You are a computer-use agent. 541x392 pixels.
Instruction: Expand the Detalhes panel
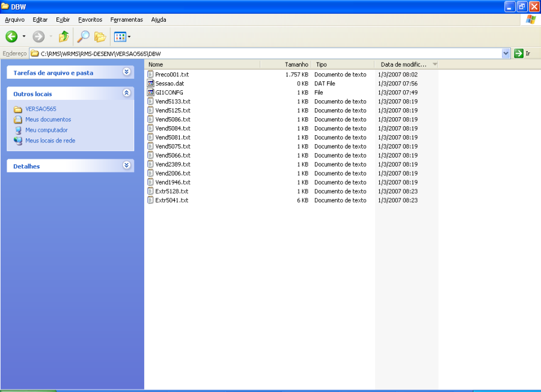pos(127,165)
